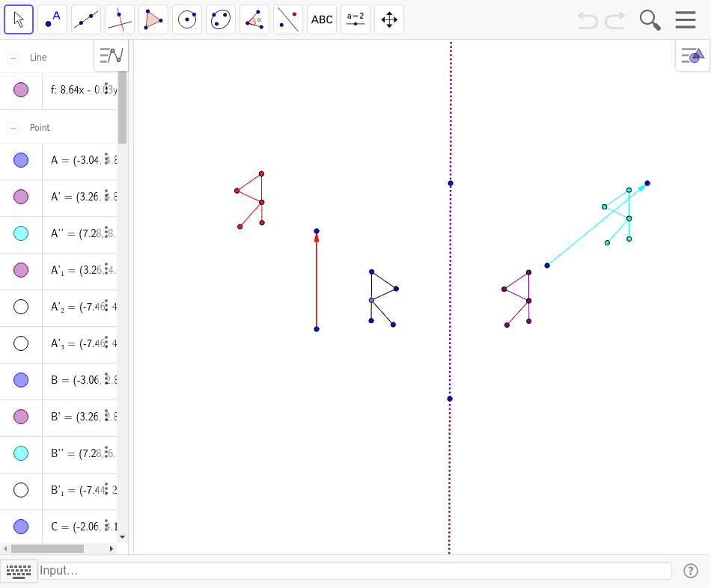Show hidden point B'₁

click(21, 490)
